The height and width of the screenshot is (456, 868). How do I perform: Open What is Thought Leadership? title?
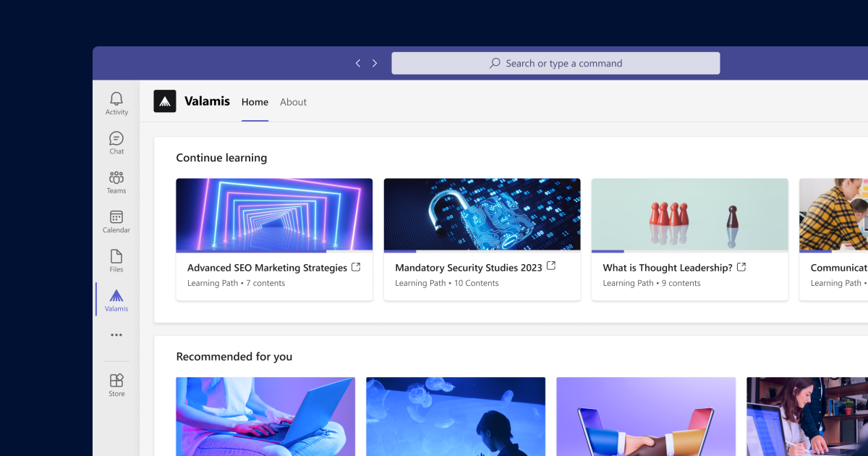click(x=668, y=268)
